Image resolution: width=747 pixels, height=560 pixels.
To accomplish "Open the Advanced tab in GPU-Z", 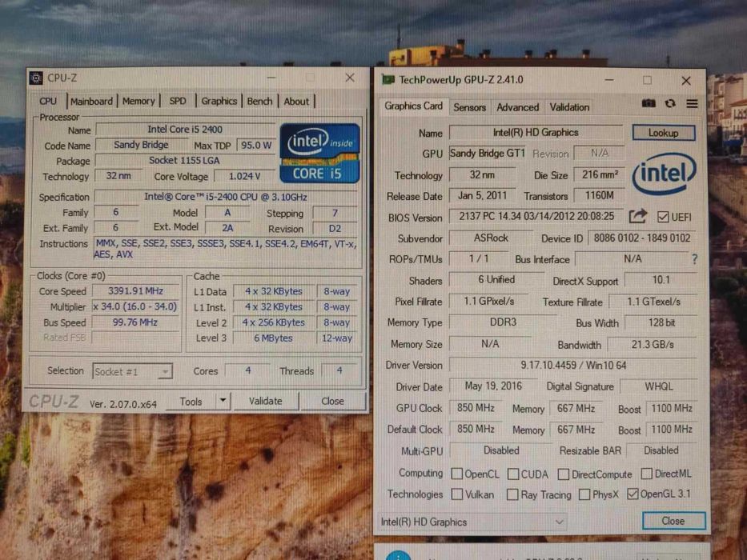I will pos(517,107).
